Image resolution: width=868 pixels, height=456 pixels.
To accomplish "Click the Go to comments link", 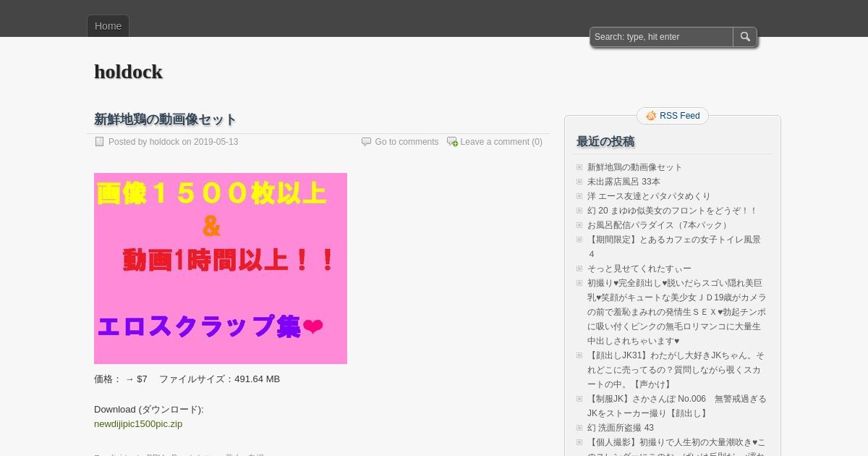I will pyautogui.click(x=407, y=142).
